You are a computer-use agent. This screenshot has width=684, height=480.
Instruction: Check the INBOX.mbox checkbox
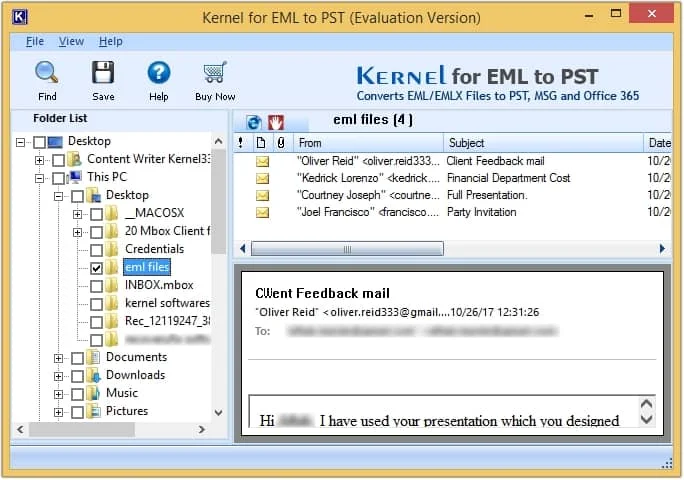96,286
